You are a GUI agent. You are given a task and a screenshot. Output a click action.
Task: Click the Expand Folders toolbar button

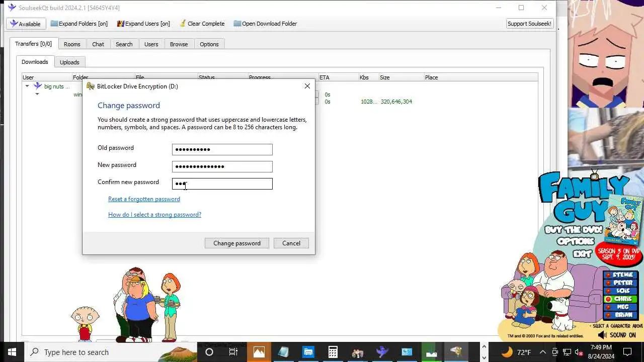pyautogui.click(x=79, y=24)
